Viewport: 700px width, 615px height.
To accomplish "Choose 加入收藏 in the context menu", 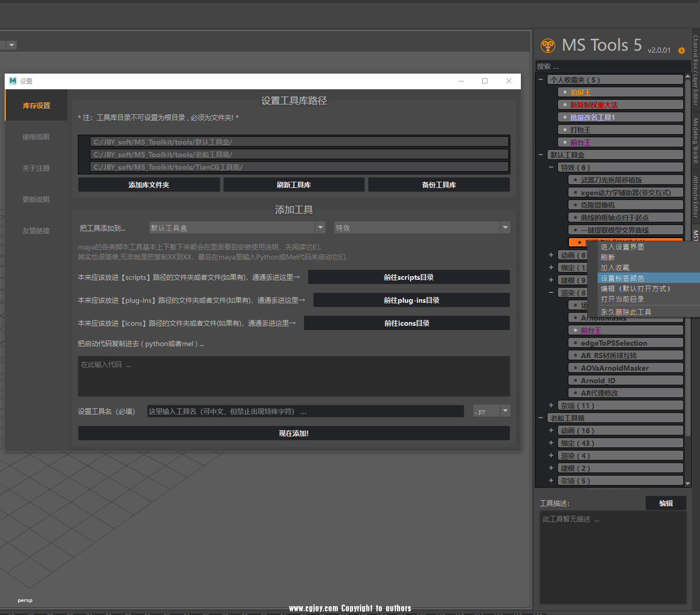I will (x=648, y=268).
